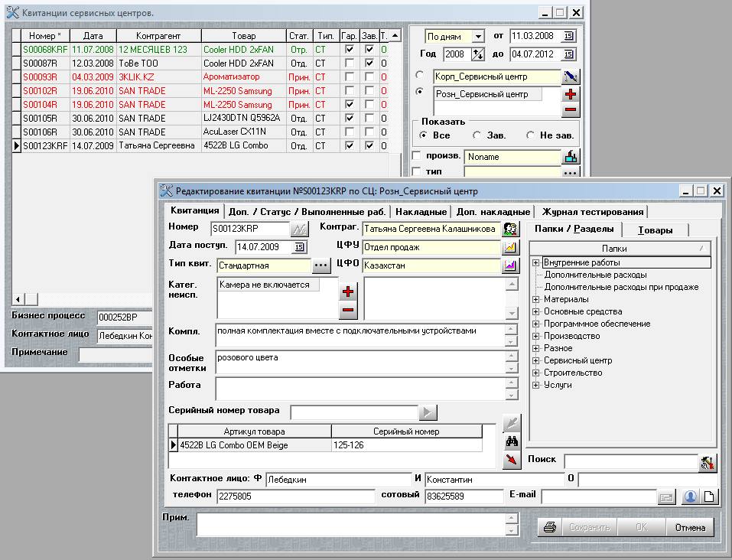This screenshot has width=732, height=560.
Task: Toggle Зав. checkbox for row S00068KRF
Action: pos(369,49)
